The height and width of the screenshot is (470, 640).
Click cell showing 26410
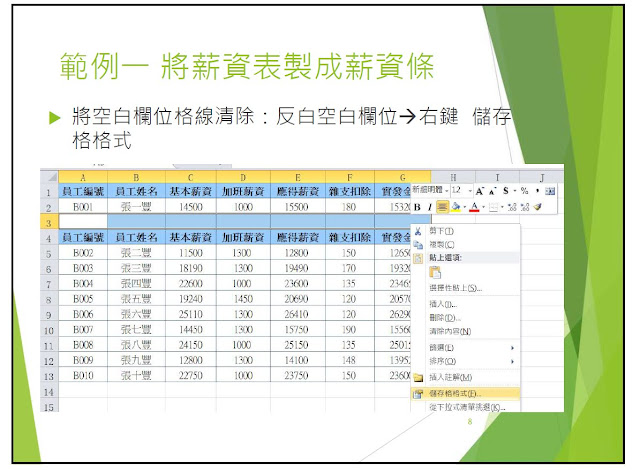298,315
